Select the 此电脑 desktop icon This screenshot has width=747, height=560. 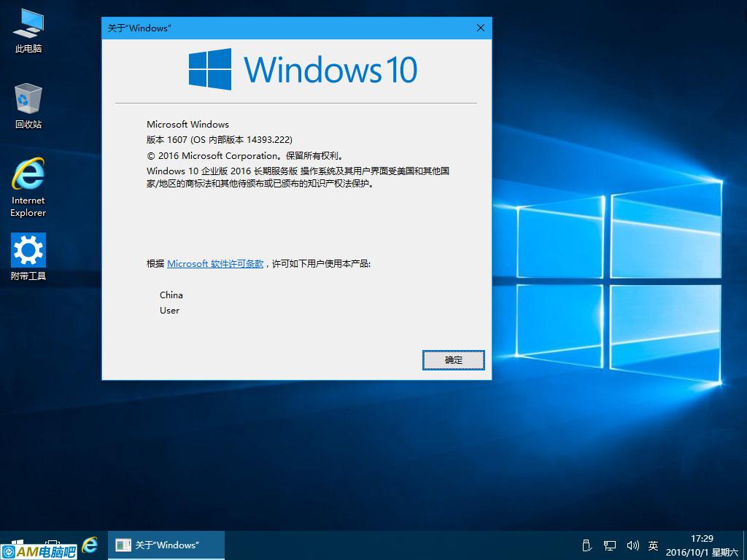tap(28, 31)
